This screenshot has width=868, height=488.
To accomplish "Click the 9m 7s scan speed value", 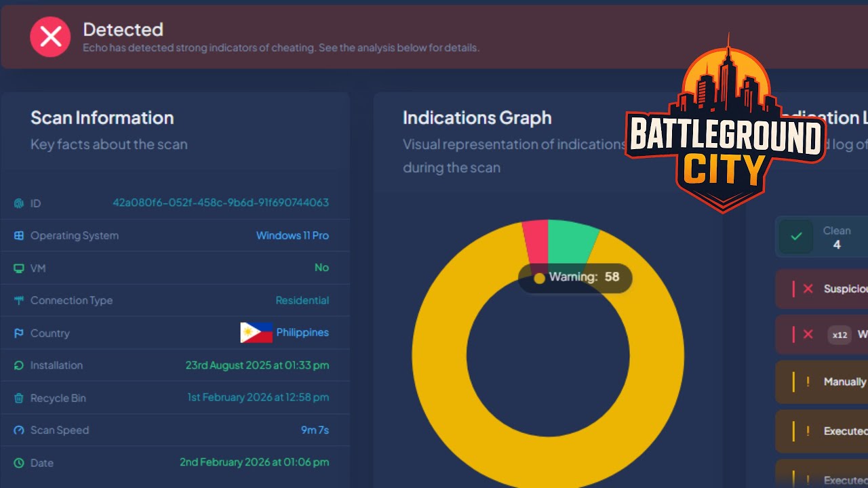I will pos(315,430).
